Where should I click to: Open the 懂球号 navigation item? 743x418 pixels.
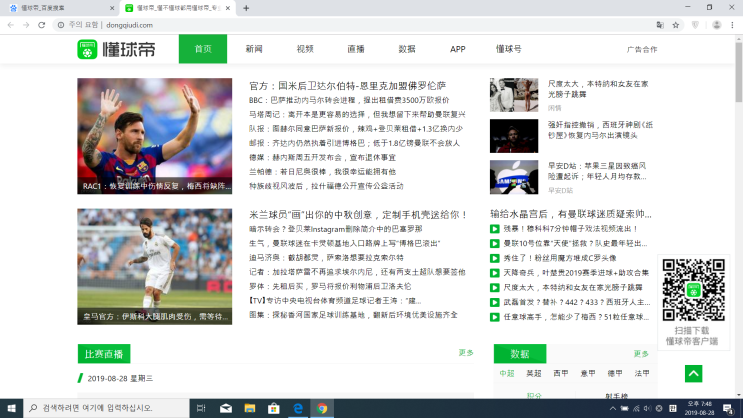[508, 49]
